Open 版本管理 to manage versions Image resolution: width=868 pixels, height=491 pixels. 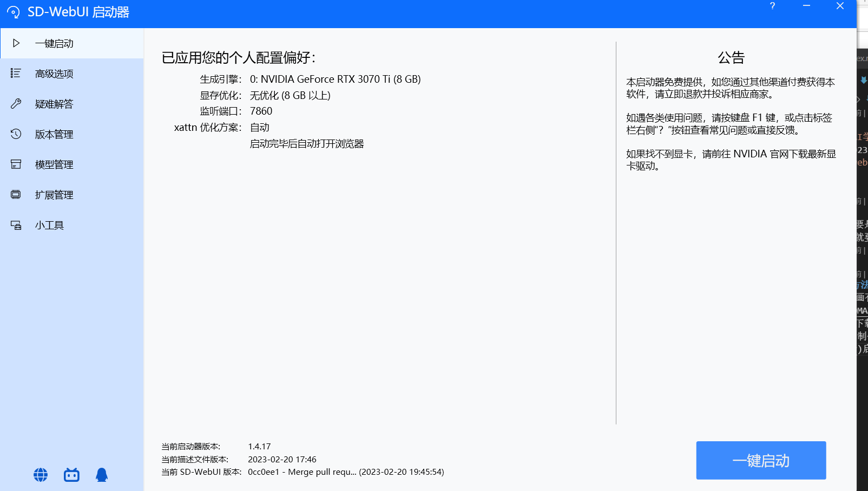54,134
